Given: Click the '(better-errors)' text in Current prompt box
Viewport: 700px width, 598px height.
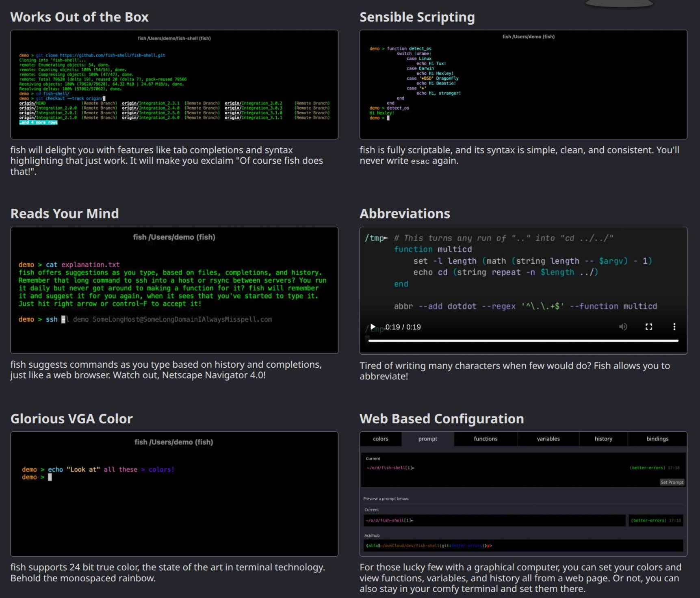Looking at the screenshot, I should click(x=648, y=468).
